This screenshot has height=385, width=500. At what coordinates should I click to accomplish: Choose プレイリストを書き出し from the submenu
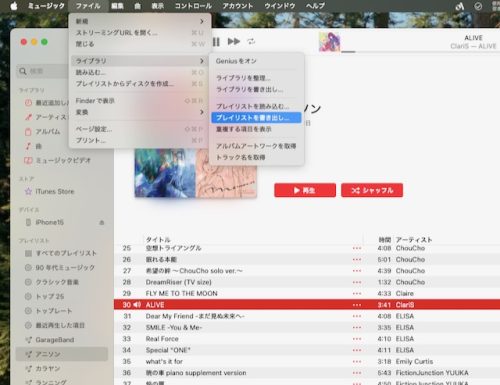click(x=256, y=118)
